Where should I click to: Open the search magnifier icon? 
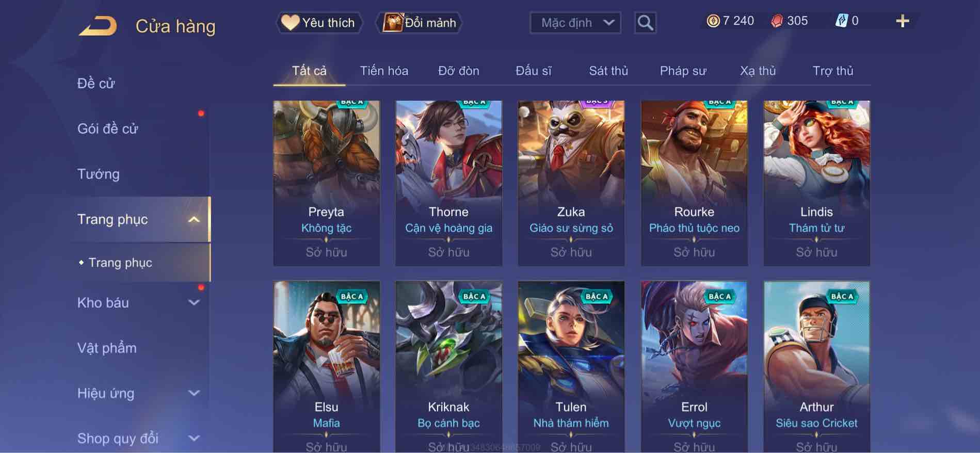[x=645, y=23]
